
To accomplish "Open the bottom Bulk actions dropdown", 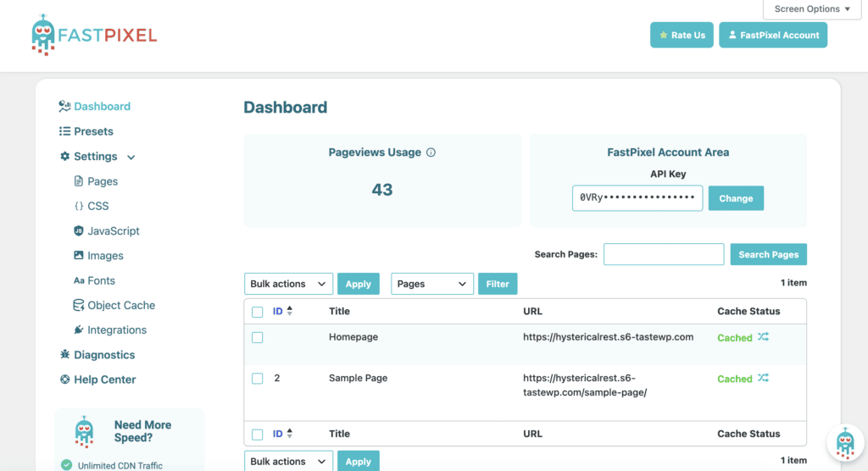I will coord(288,461).
